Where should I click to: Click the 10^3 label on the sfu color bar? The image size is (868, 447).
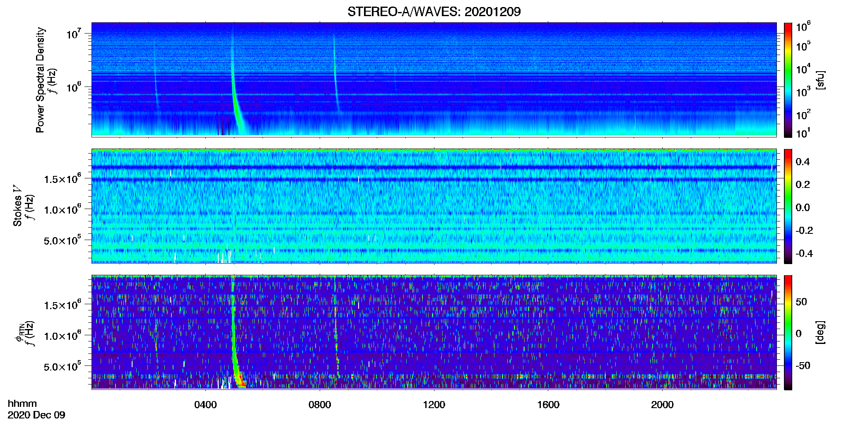[x=803, y=91]
